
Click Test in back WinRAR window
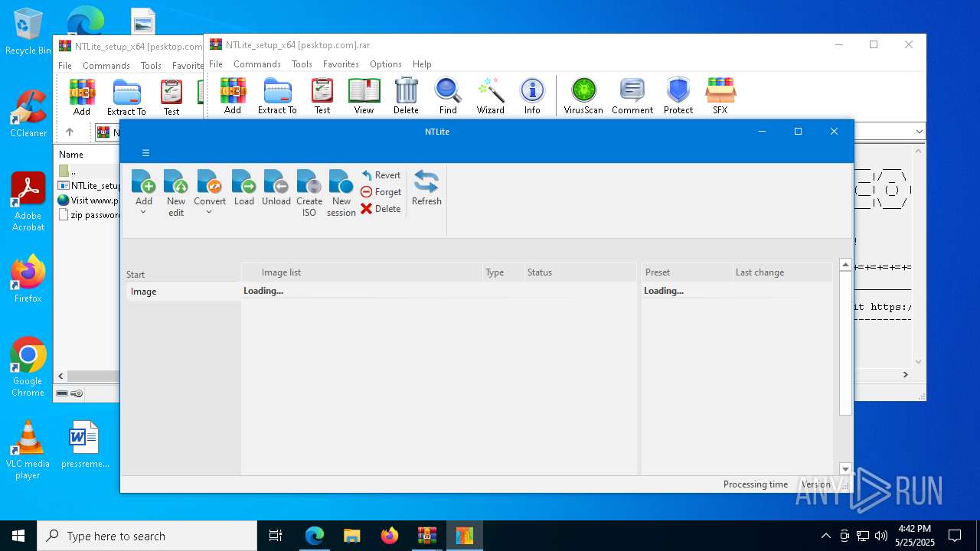point(171,97)
